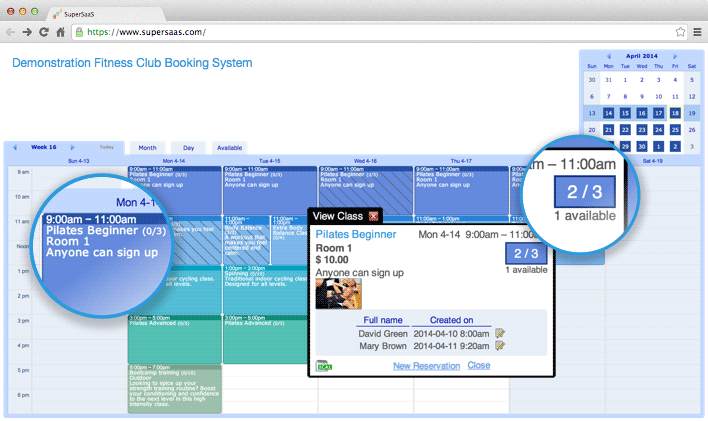This screenshot has height=421, width=708.
Task: Click the iCal export icon in popup
Action: click(x=322, y=366)
